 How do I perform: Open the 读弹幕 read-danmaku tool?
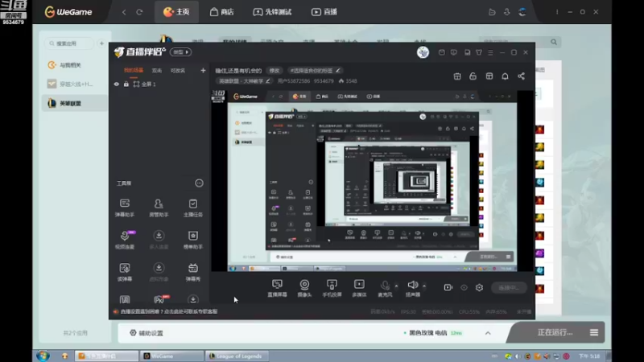pos(125,272)
